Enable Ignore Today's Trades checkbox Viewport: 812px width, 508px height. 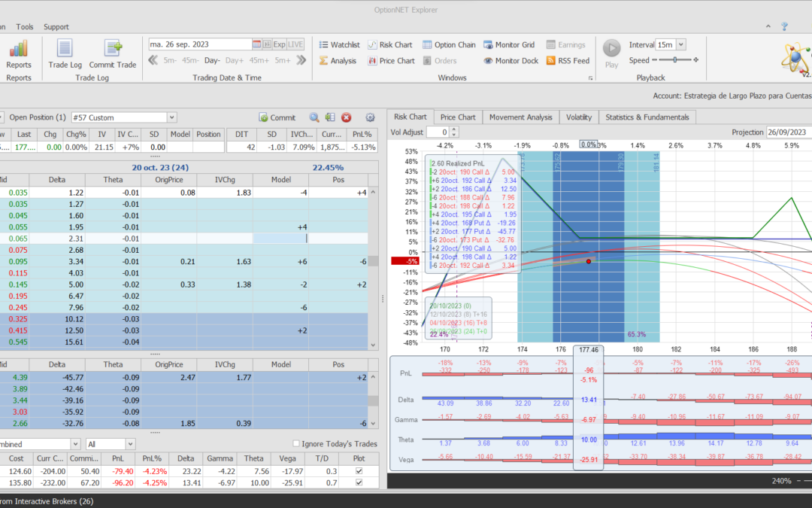[296, 444]
